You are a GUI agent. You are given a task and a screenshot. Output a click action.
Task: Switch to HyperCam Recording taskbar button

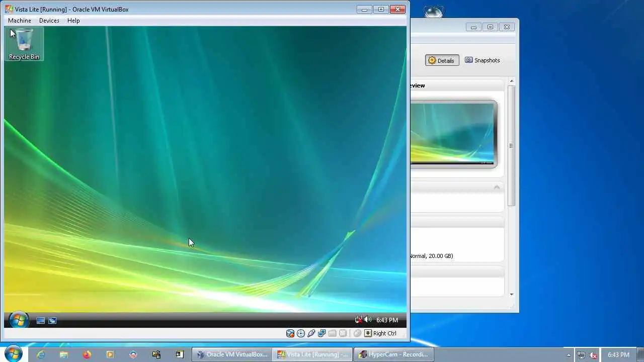pyautogui.click(x=393, y=354)
